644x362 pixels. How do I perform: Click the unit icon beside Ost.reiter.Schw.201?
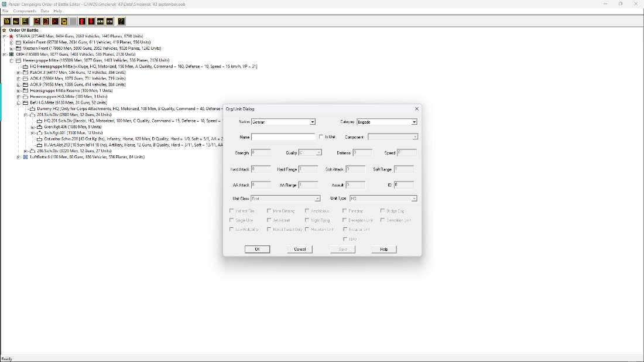click(x=39, y=139)
